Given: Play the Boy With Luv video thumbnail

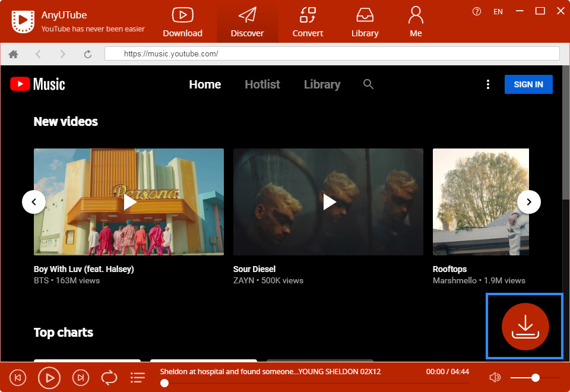Looking at the screenshot, I should coord(129,202).
